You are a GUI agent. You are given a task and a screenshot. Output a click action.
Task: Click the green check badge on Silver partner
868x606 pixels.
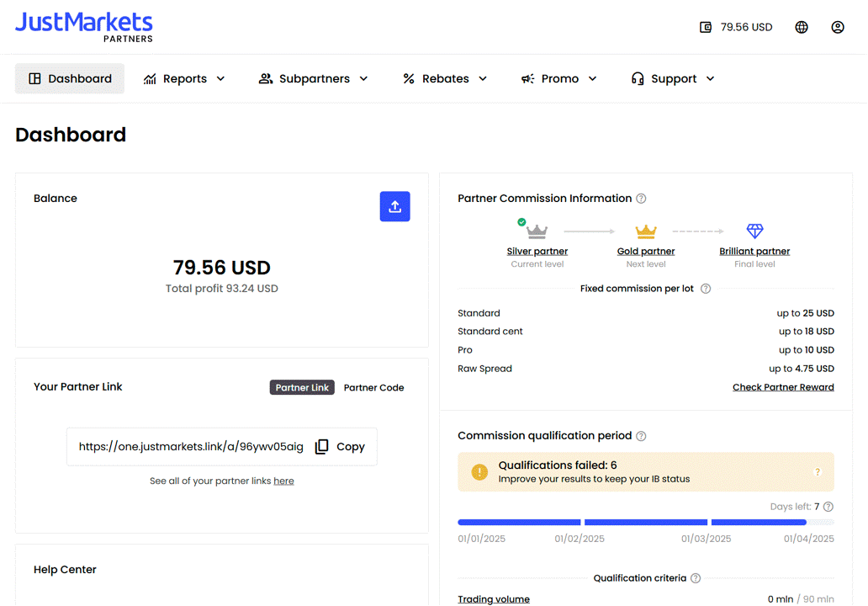(x=521, y=222)
